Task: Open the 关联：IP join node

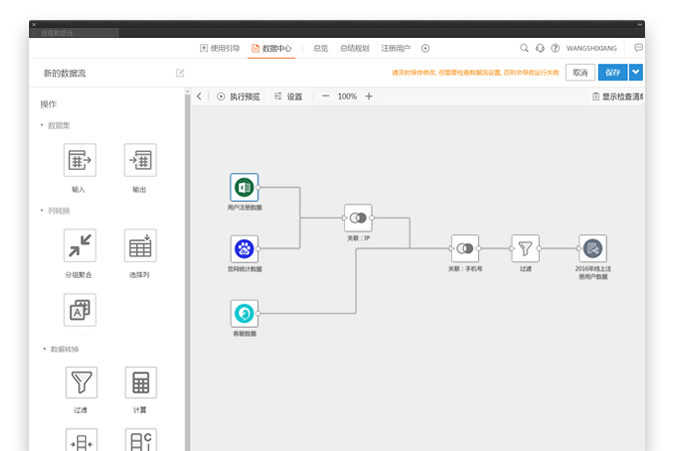Action: [x=358, y=218]
